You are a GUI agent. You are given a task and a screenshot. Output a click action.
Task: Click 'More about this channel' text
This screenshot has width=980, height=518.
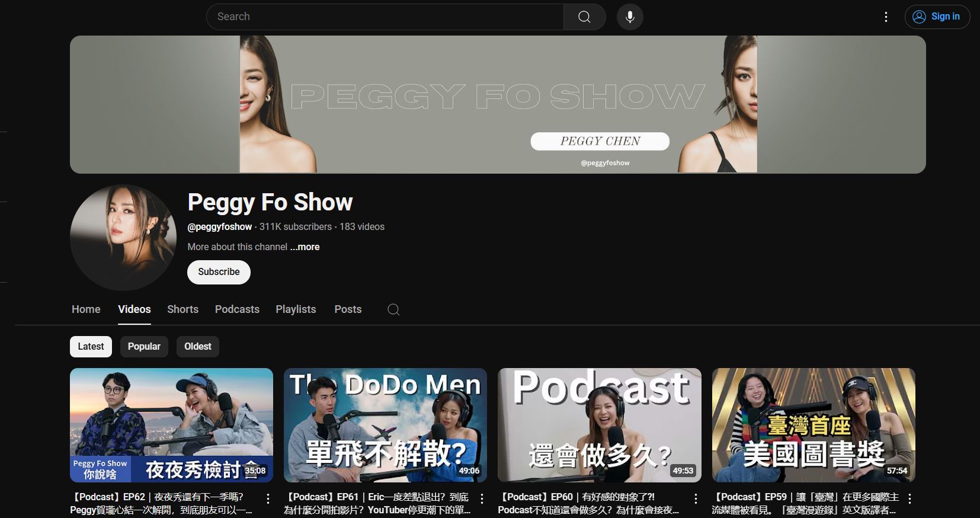(x=238, y=247)
